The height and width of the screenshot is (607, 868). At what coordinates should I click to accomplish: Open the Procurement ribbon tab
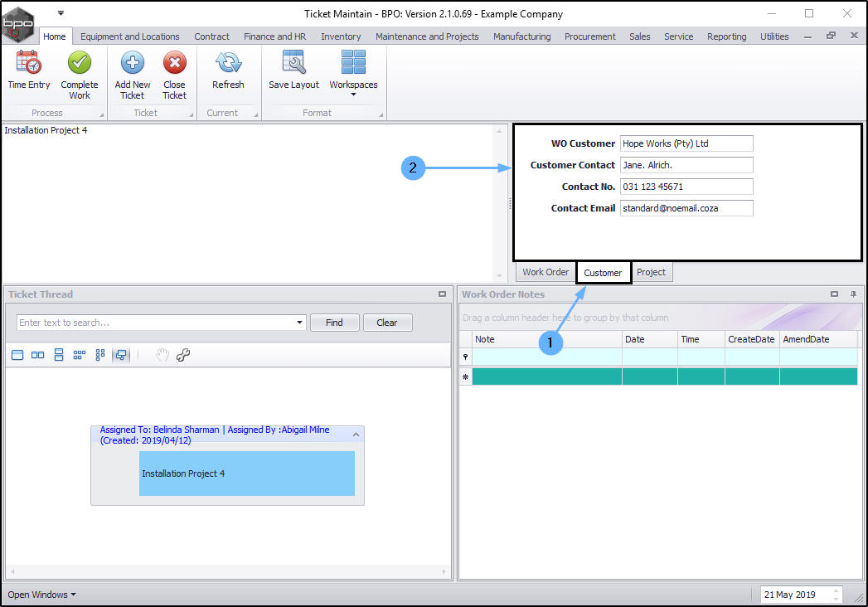click(590, 36)
